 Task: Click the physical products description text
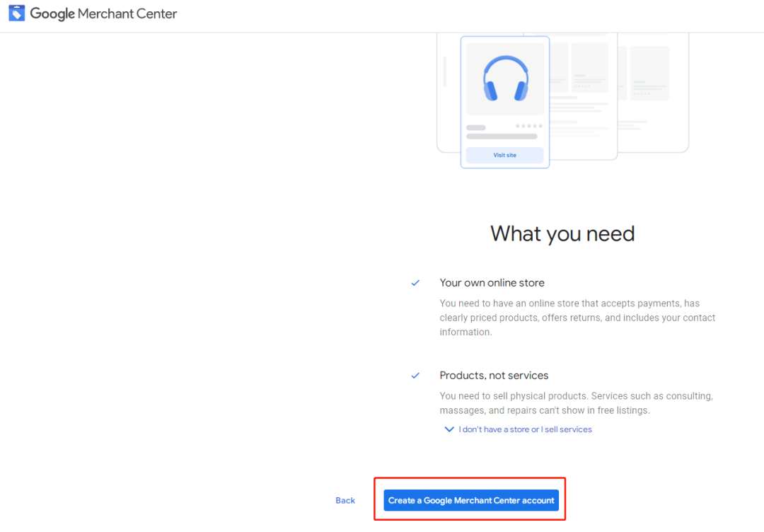point(576,403)
